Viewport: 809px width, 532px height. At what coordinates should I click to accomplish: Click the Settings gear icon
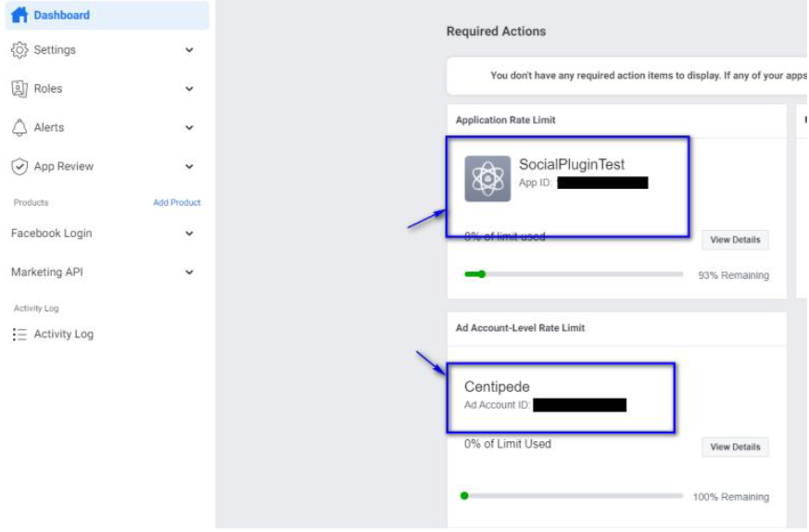point(19,50)
